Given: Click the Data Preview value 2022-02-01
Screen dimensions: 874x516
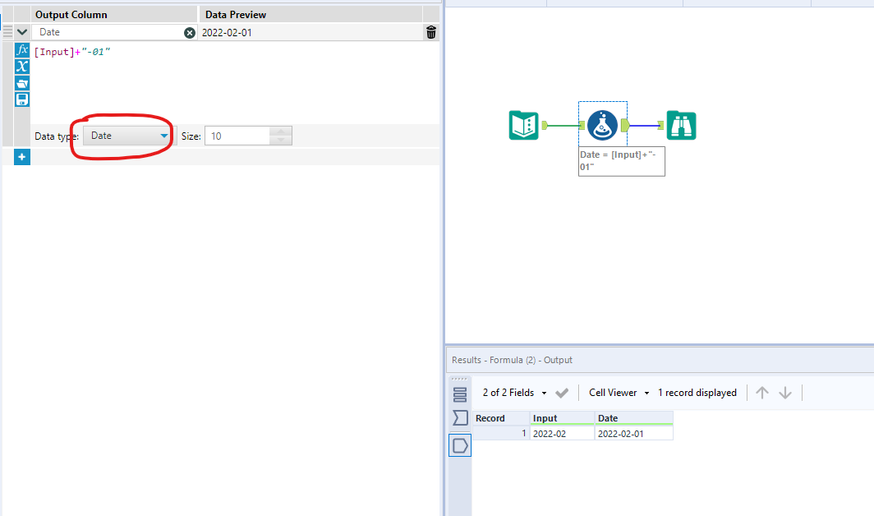Looking at the screenshot, I should click(227, 33).
